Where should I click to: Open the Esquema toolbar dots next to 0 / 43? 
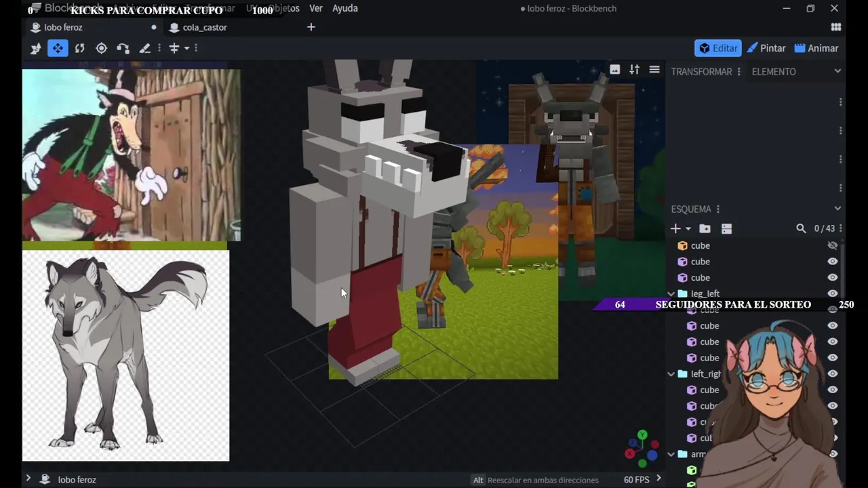[x=841, y=228]
